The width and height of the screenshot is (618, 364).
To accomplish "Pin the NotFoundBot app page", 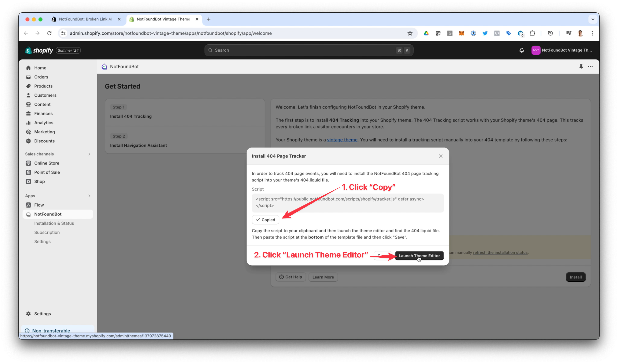I will pos(581,66).
